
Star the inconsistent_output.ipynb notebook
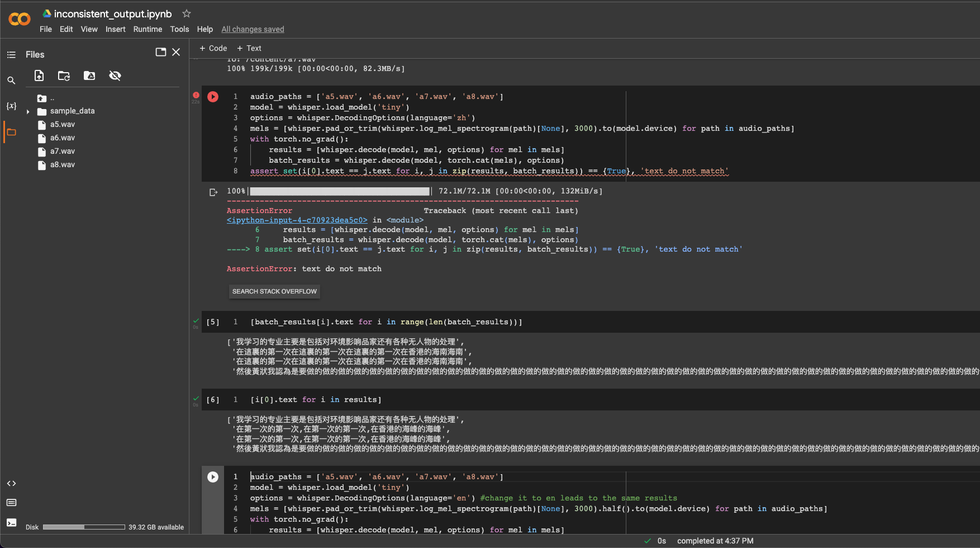point(187,13)
